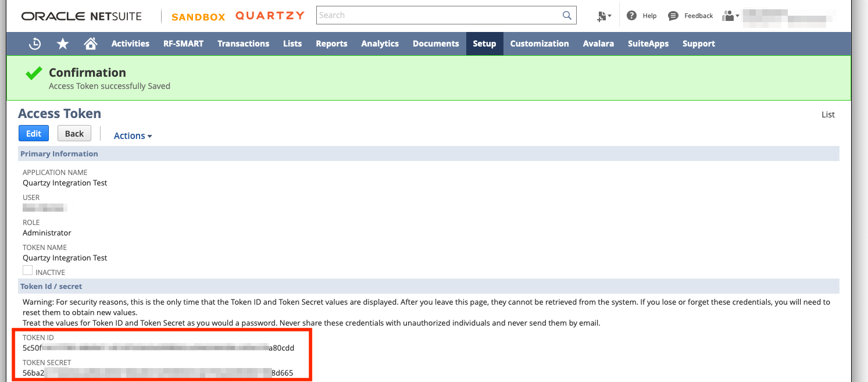Open the Customization menu
Image resolution: width=868 pixels, height=382 pixels.
click(540, 44)
